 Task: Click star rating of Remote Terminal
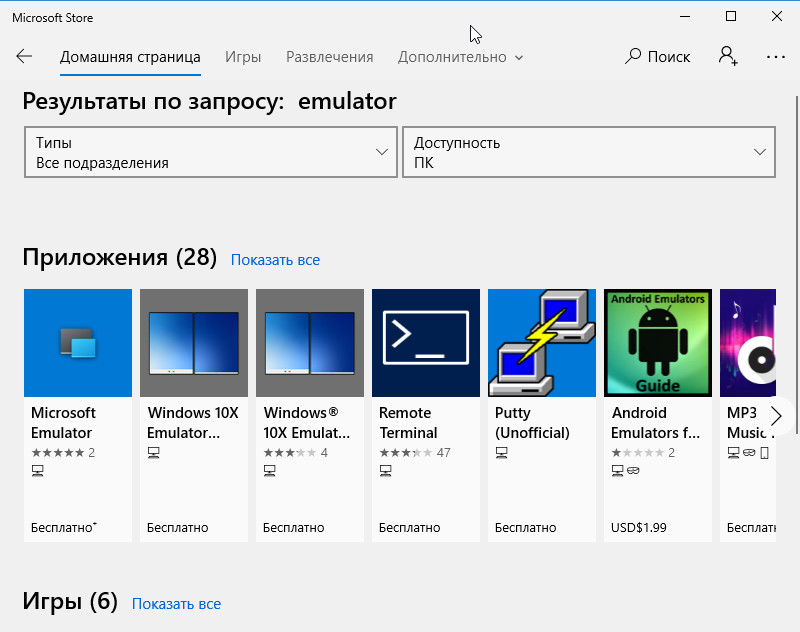[x=406, y=452]
